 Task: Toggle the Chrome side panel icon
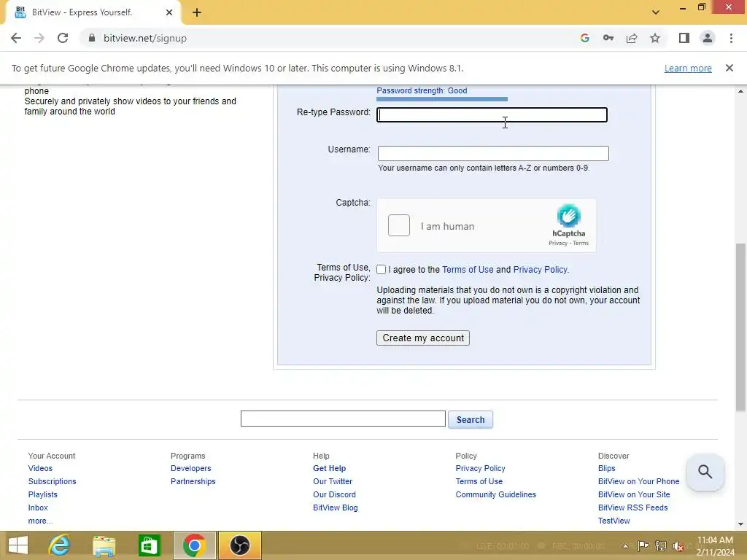point(684,38)
